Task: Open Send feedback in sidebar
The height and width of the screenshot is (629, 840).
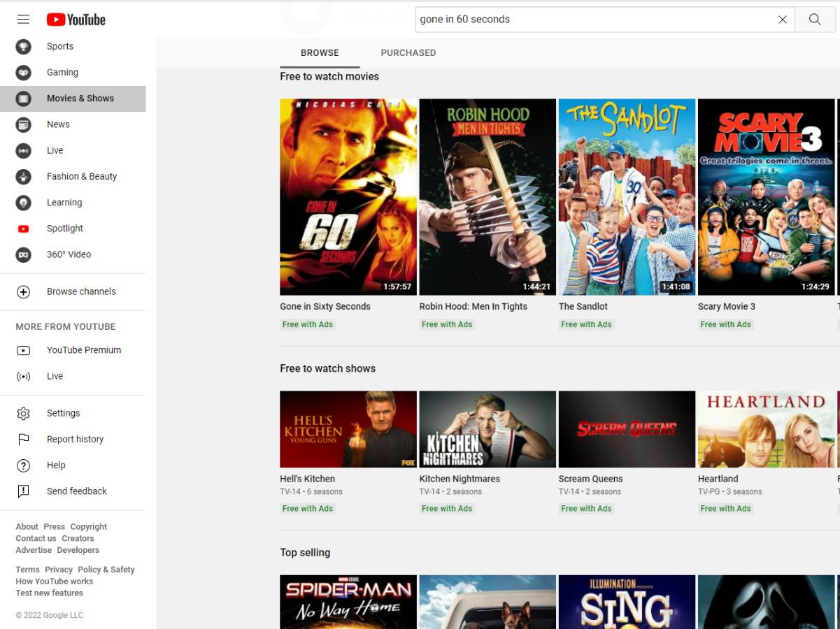Action: tap(76, 491)
